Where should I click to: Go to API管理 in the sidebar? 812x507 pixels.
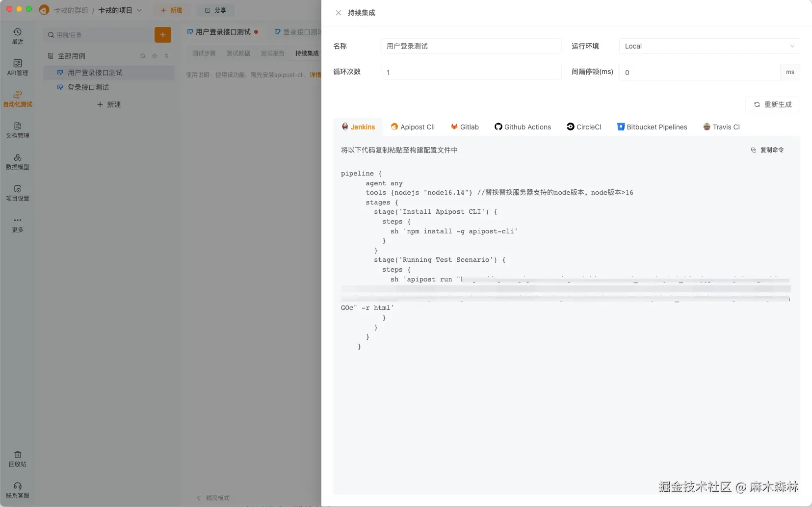tap(18, 68)
